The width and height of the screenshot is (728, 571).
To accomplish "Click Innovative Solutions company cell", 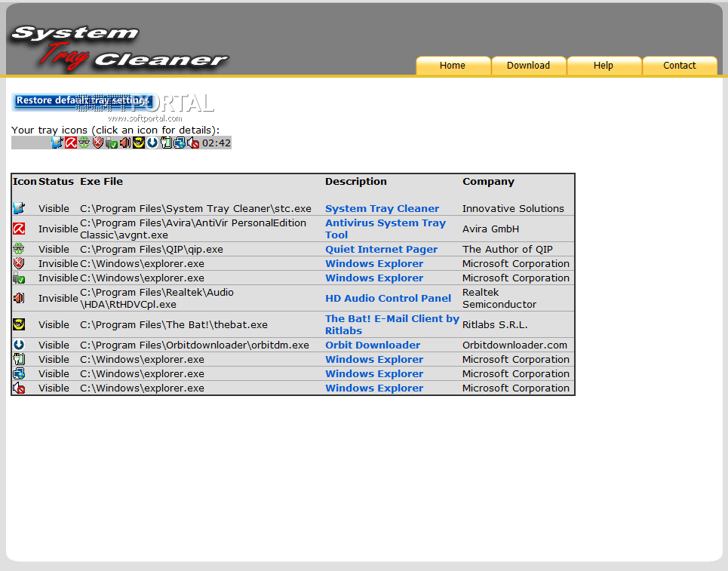I will point(513,208).
